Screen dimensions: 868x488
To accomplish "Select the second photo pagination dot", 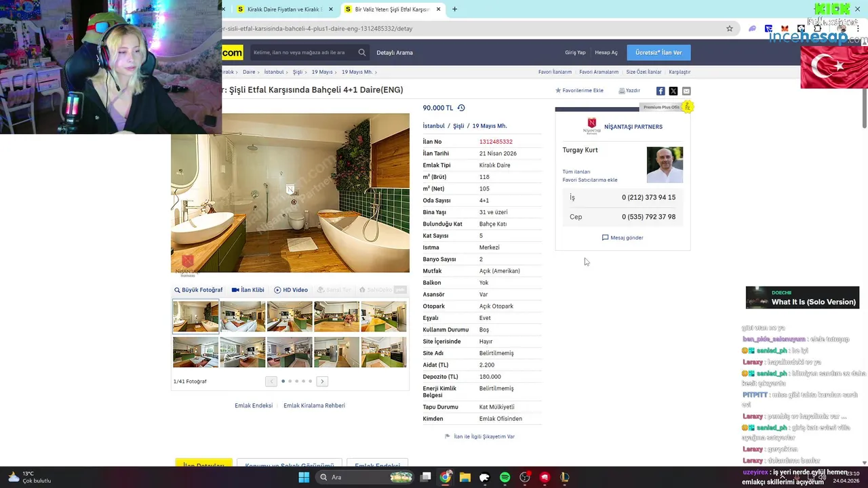I will (x=290, y=382).
